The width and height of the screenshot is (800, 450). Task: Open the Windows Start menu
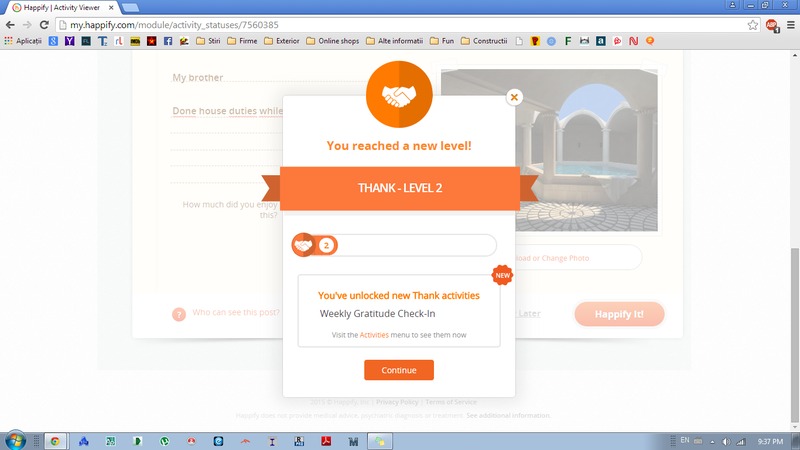click(15, 440)
